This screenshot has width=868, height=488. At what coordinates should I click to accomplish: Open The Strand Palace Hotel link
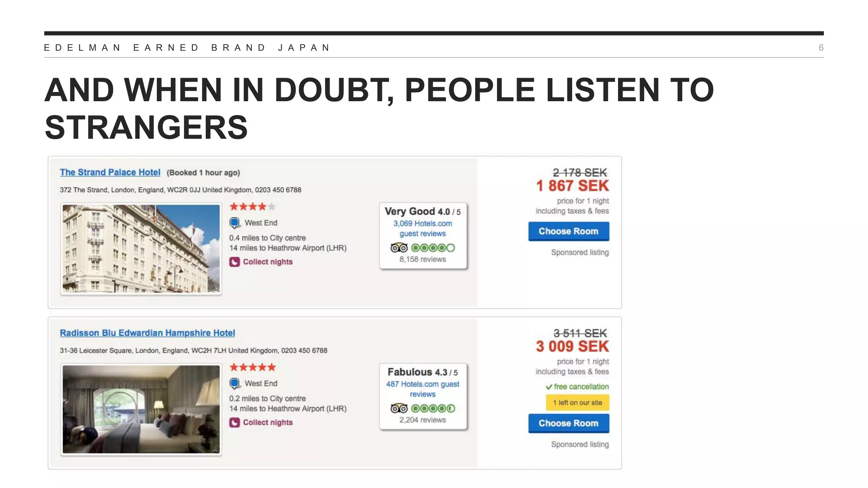click(x=110, y=172)
